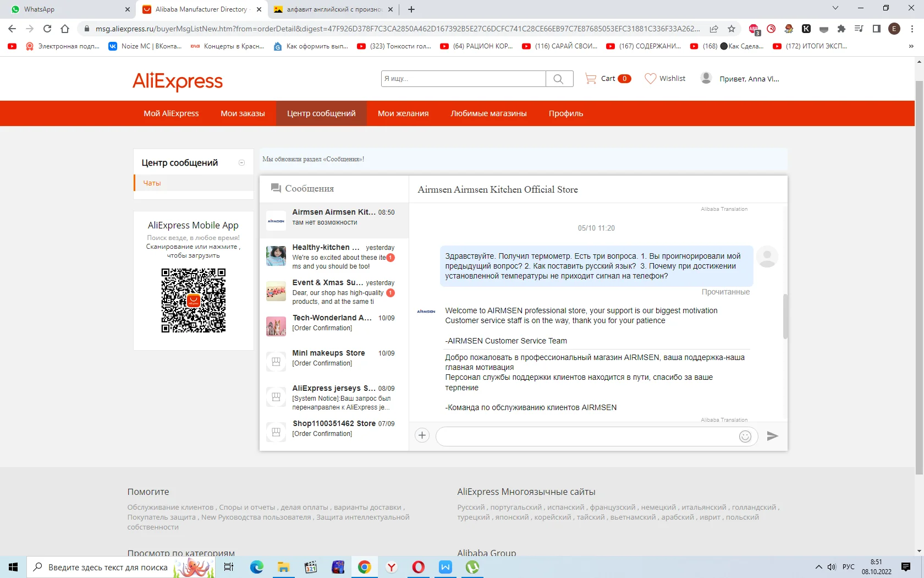Screen dimensions: 924x578
Task: Toggle the browser side panel
Action: [877, 29]
